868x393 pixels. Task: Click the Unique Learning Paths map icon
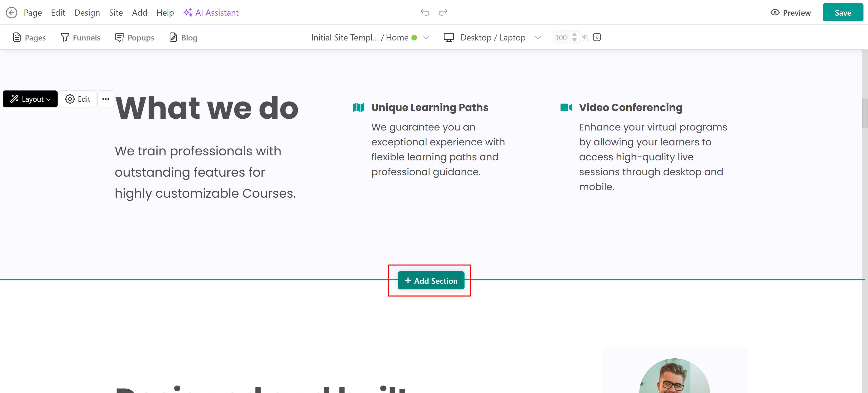click(358, 107)
